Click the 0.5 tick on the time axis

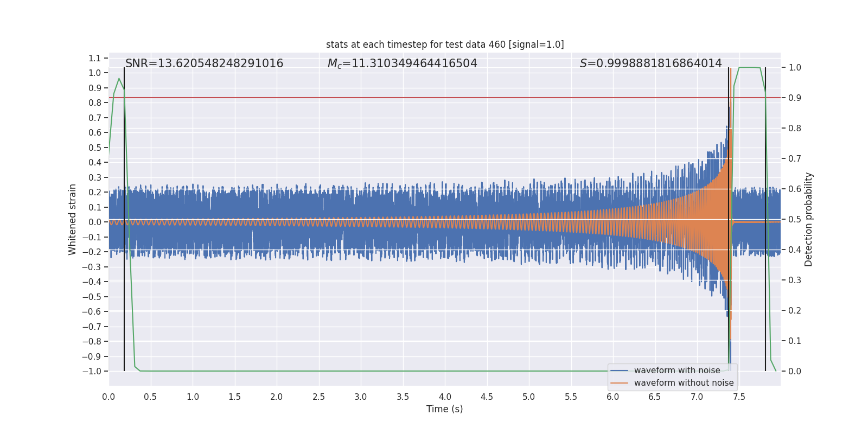[151, 397]
